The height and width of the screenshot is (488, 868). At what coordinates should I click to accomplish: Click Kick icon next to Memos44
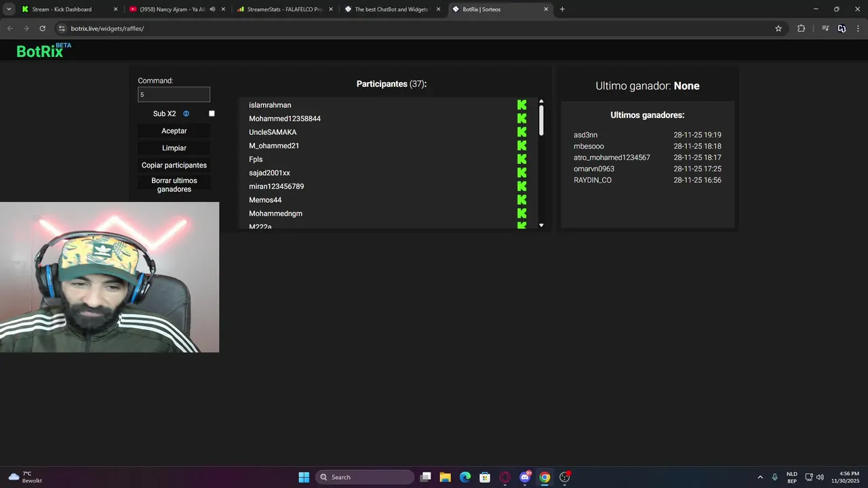[x=521, y=200]
